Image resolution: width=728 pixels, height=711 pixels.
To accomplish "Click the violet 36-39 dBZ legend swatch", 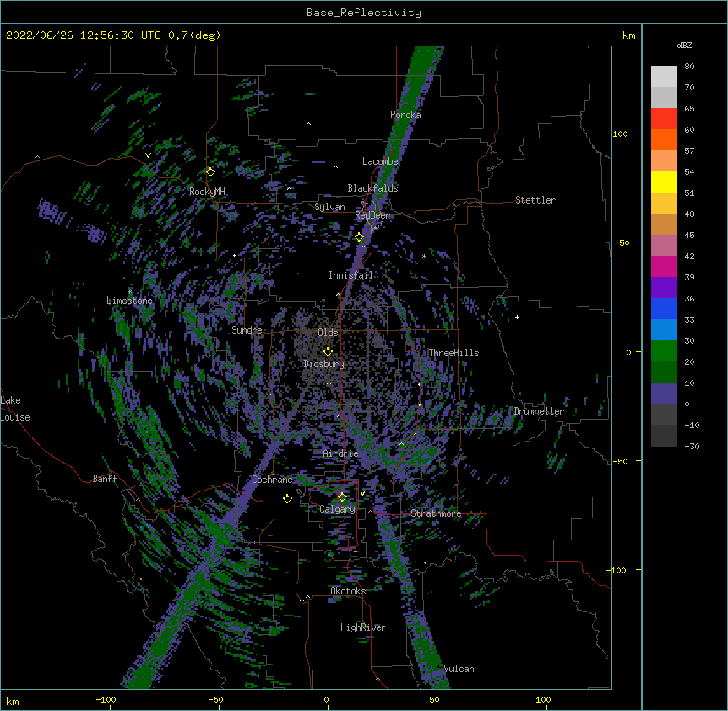I will coord(664,288).
